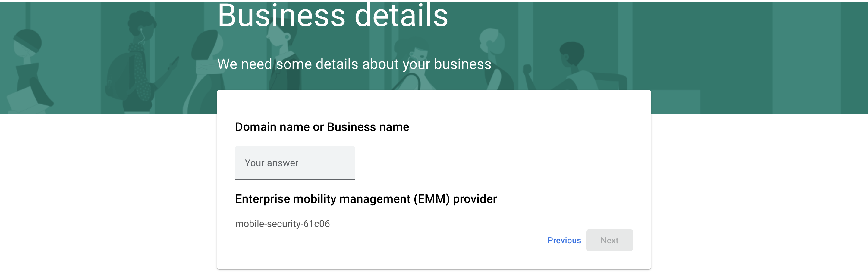Click the mobile-security-61c06 provider text
The image size is (868, 280).
282,224
